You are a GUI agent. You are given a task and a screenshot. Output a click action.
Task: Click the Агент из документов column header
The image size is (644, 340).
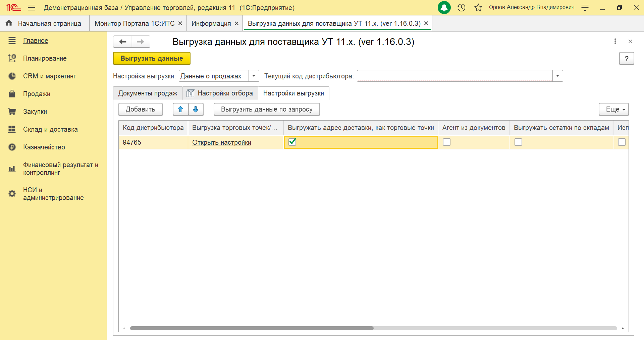click(x=474, y=128)
